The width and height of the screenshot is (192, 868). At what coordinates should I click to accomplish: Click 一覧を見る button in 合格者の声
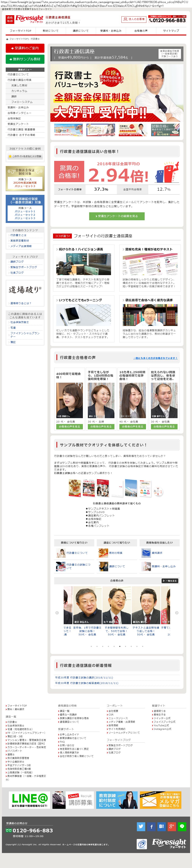[170, 581]
